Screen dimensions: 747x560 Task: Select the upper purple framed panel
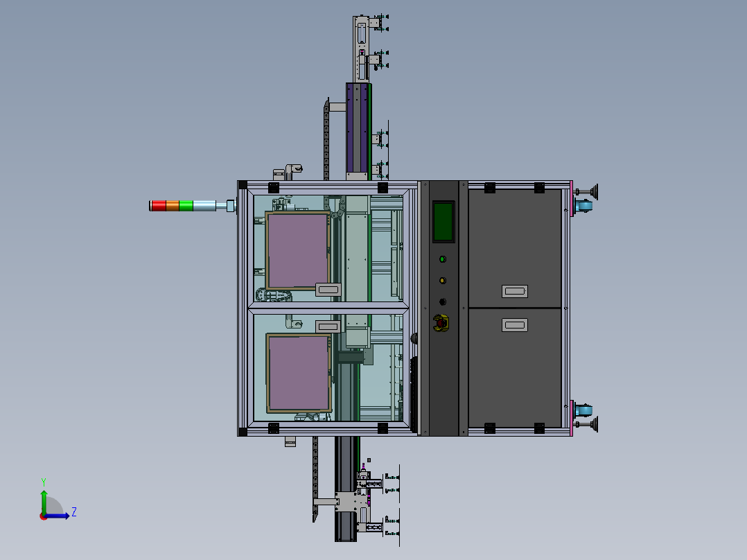point(298,250)
